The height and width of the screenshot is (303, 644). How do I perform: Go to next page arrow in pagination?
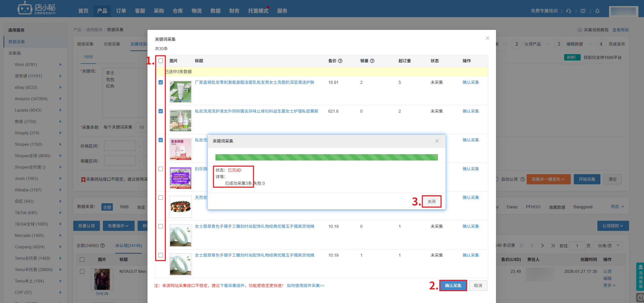pyautogui.click(x=542, y=246)
